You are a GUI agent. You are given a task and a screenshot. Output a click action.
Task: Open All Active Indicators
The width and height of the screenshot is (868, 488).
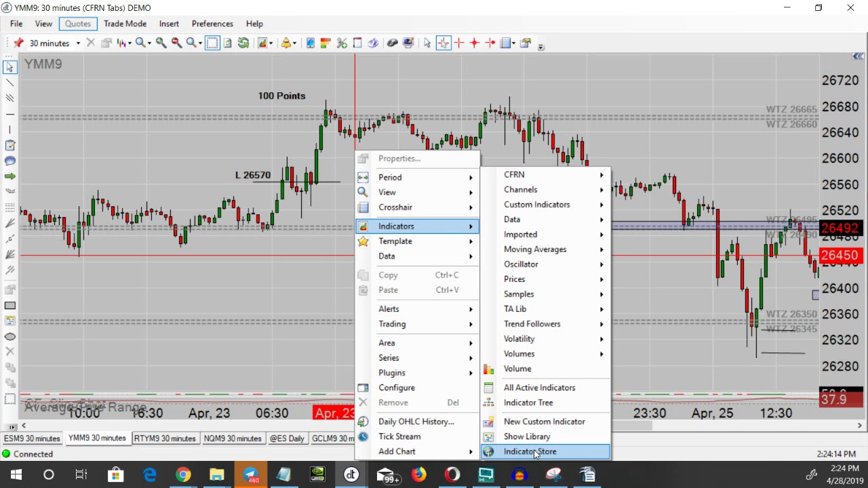coord(545,388)
